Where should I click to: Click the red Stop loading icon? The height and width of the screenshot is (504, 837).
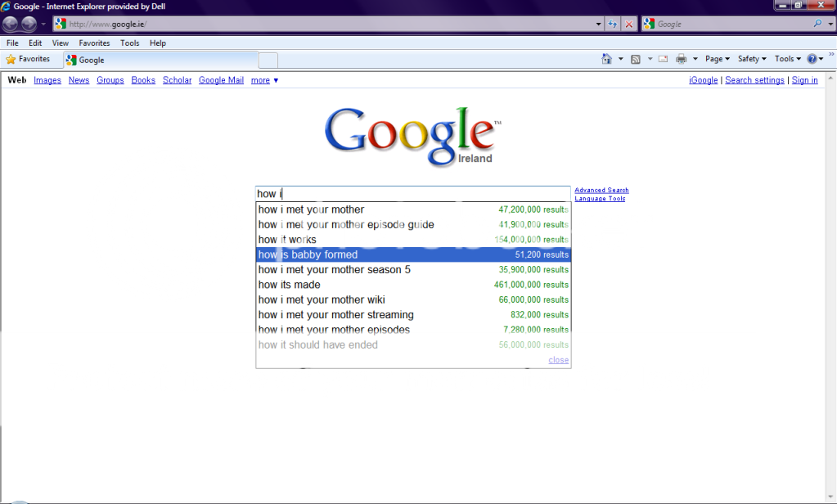[628, 25]
